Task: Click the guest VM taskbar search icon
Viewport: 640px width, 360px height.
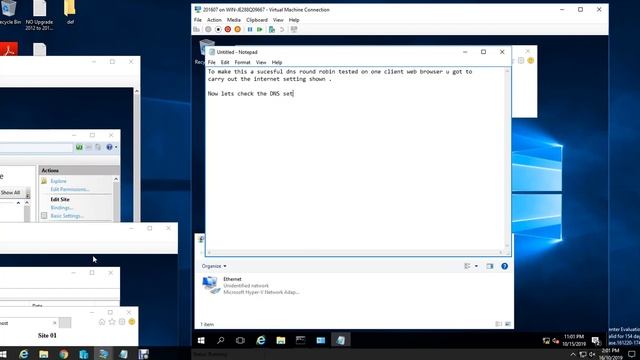Action: click(221, 340)
